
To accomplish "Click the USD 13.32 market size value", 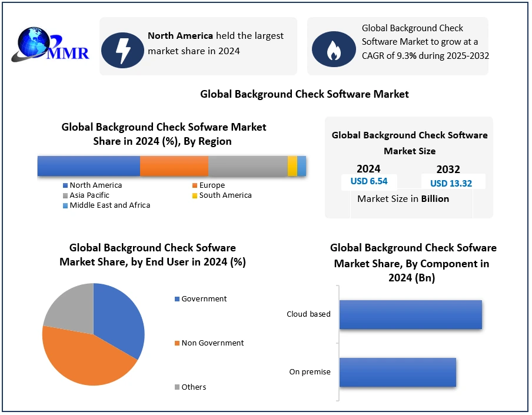I will coord(451,183).
